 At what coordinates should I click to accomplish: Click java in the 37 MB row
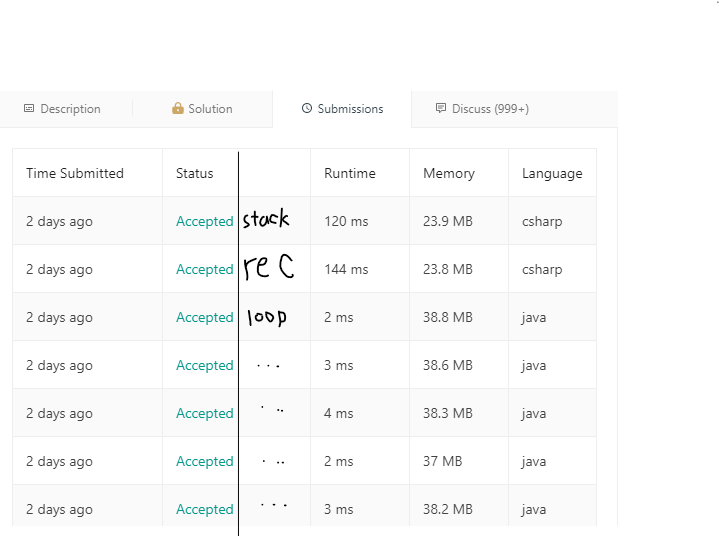click(x=534, y=461)
